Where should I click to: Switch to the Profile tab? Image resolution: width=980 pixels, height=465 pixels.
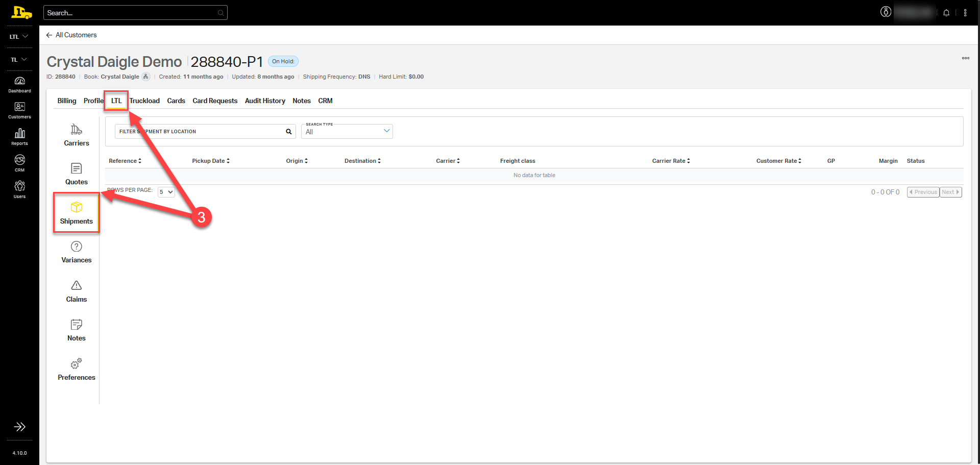93,101
